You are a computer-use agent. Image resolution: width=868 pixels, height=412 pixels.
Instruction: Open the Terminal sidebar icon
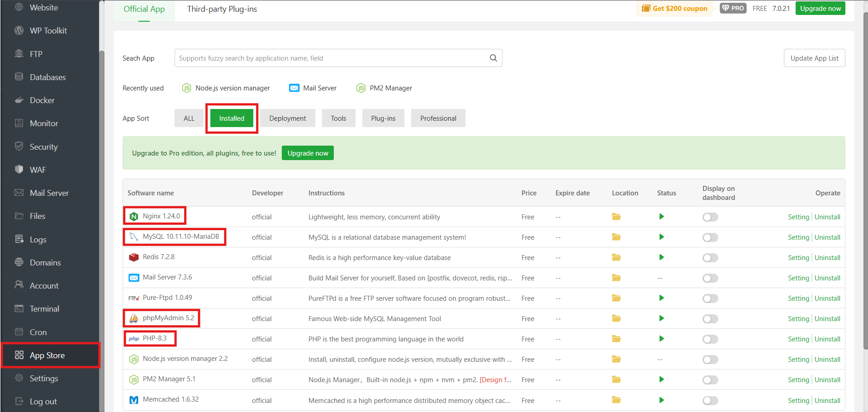(19, 308)
